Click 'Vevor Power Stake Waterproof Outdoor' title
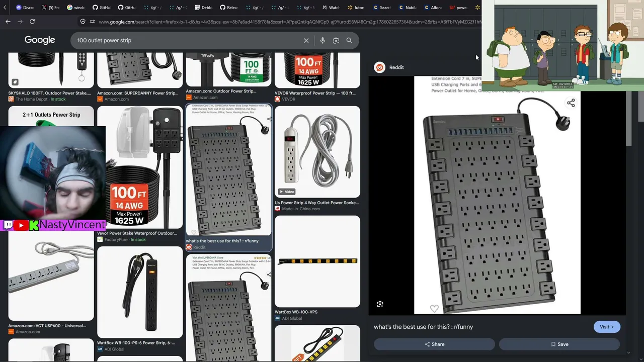This screenshot has width=644, height=362. (x=137, y=233)
